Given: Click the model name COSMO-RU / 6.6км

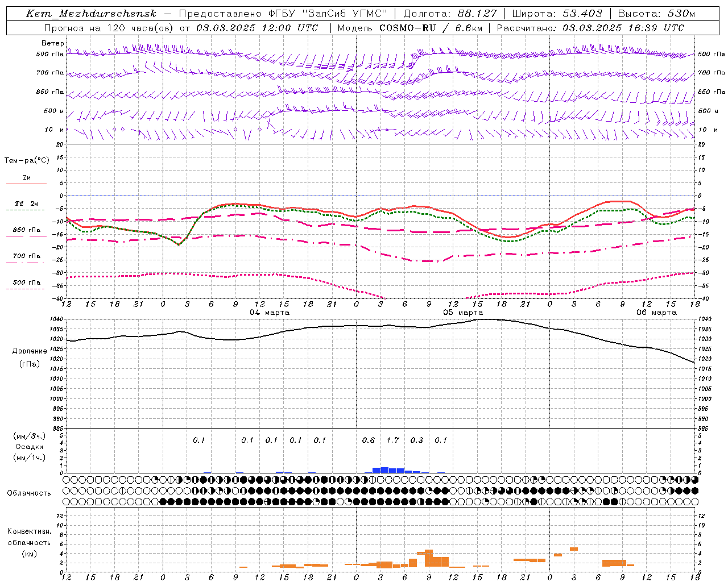Looking at the screenshot, I should [431, 28].
